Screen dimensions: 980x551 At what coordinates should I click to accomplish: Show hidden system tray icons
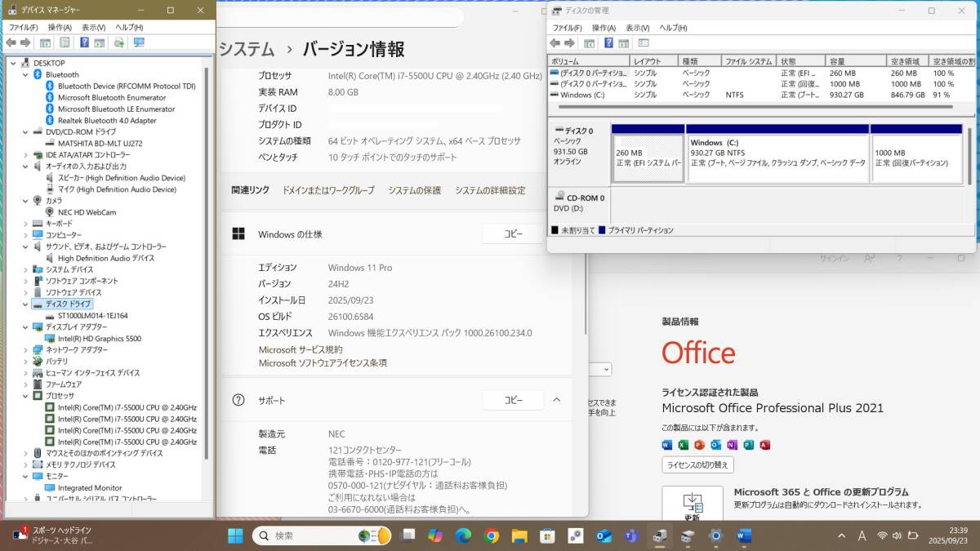pyautogui.click(x=844, y=535)
